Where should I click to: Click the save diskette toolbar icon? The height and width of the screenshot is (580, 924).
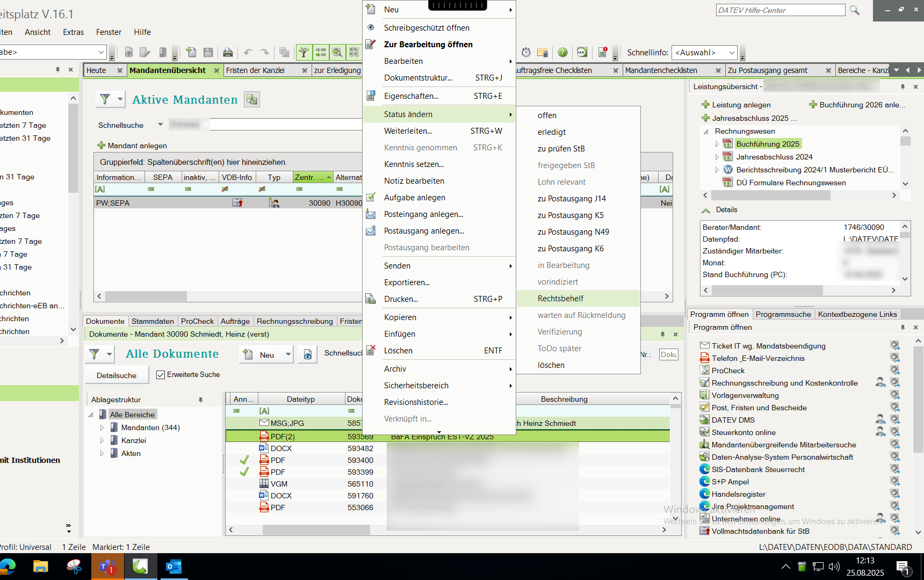208,52
